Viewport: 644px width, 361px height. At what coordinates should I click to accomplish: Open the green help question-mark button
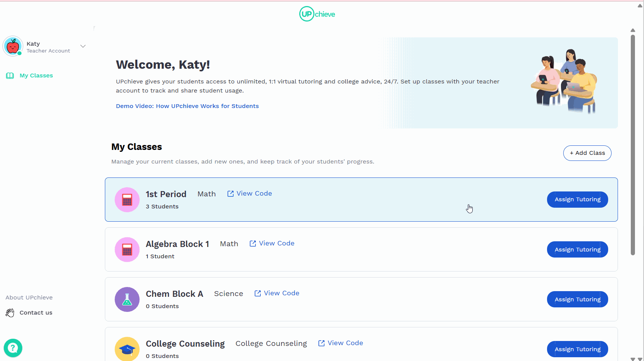click(x=13, y=348)
